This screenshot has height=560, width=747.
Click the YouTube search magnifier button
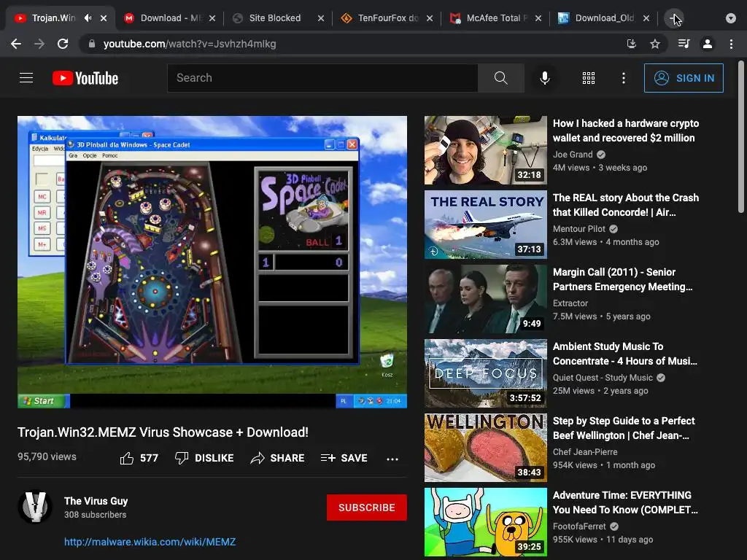click(x=500, y=77)
